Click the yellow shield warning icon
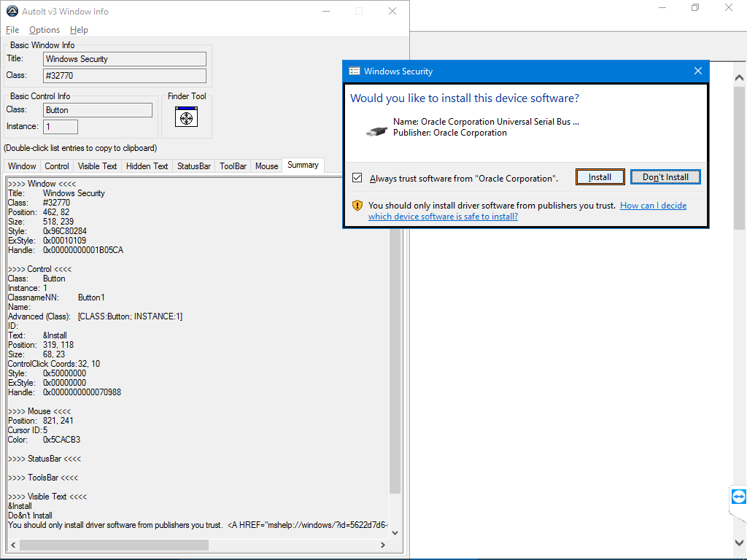 click(x=357, y=206)
